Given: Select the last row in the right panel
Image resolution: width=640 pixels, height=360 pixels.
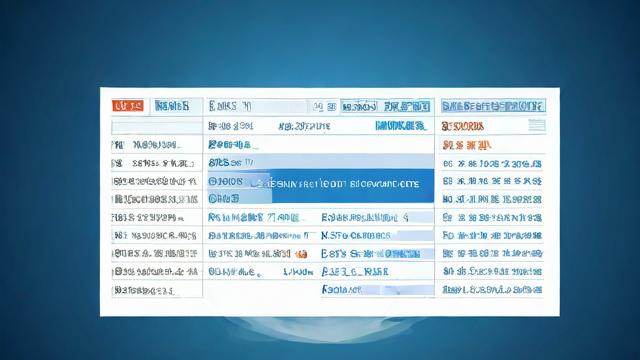Looking at the screenshot, I should pos(492,289).
